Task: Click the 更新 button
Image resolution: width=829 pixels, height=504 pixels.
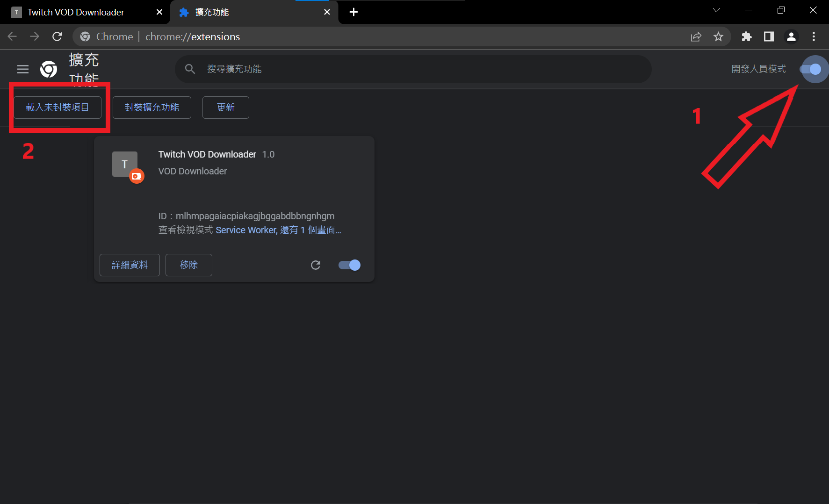Action: click(226, 108)
